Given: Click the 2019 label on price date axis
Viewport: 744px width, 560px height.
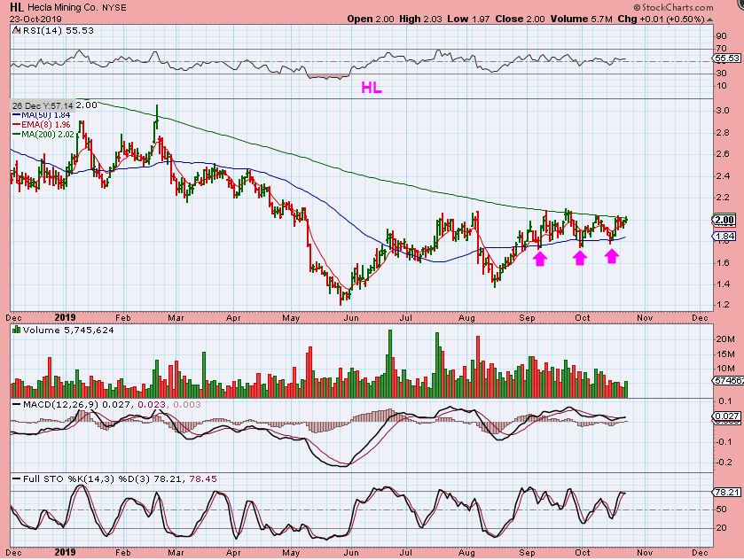Looking at the screenshot, I should pos(65,317).
